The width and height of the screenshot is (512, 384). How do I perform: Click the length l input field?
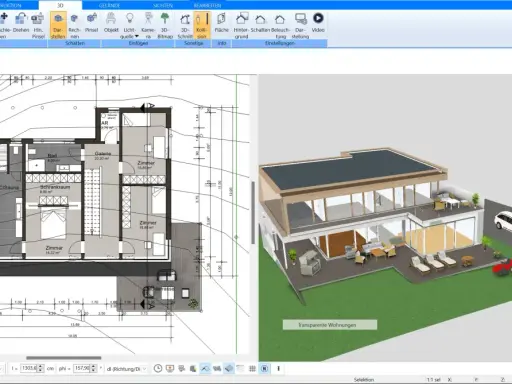[x=29, y=368]
